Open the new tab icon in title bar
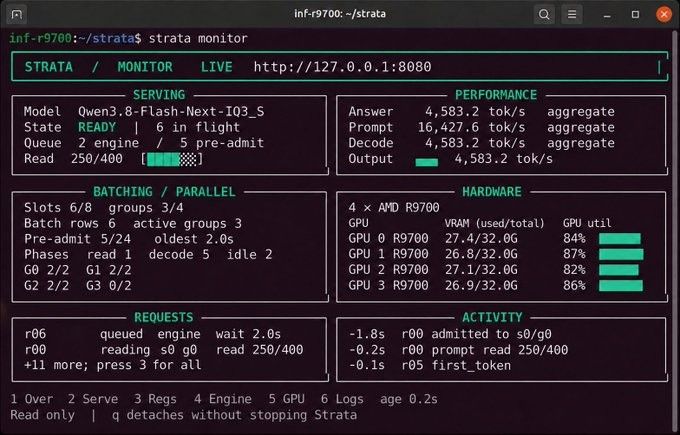680x435 pixels. [16, 14]
